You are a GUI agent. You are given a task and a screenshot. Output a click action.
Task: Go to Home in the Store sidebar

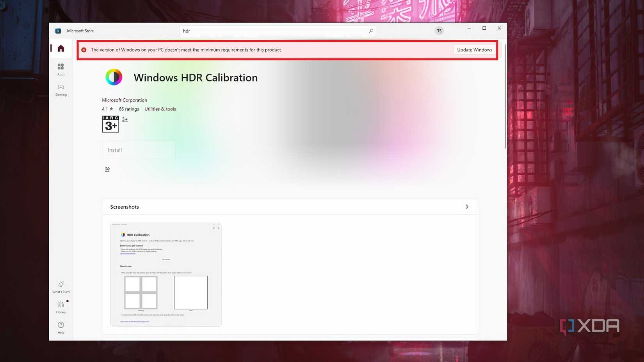61,48
